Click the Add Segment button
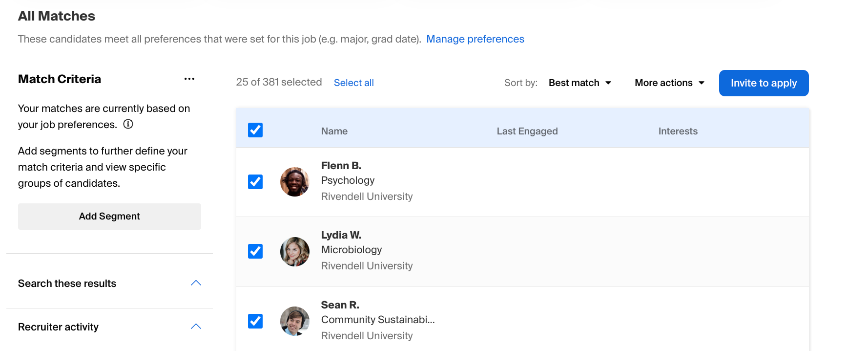 point(109,217)
